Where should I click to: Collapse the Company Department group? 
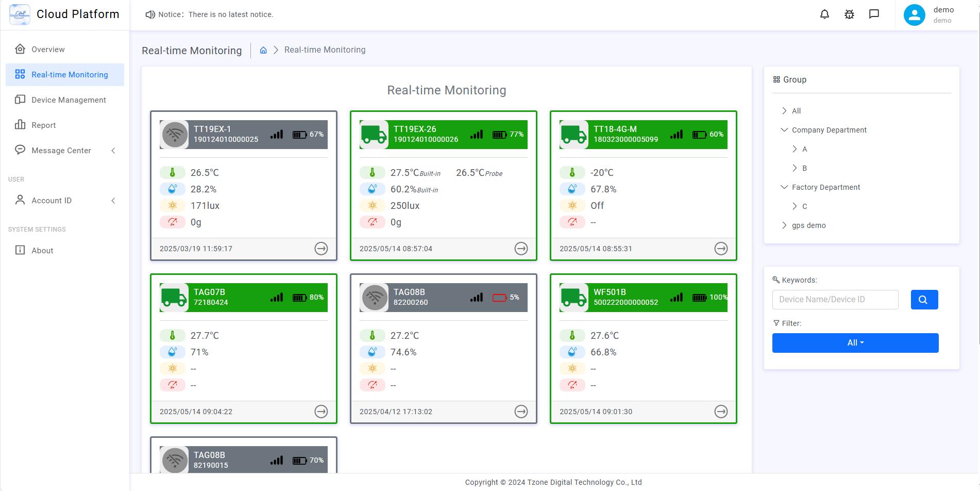pyautogui.click(x=784, y=130)
